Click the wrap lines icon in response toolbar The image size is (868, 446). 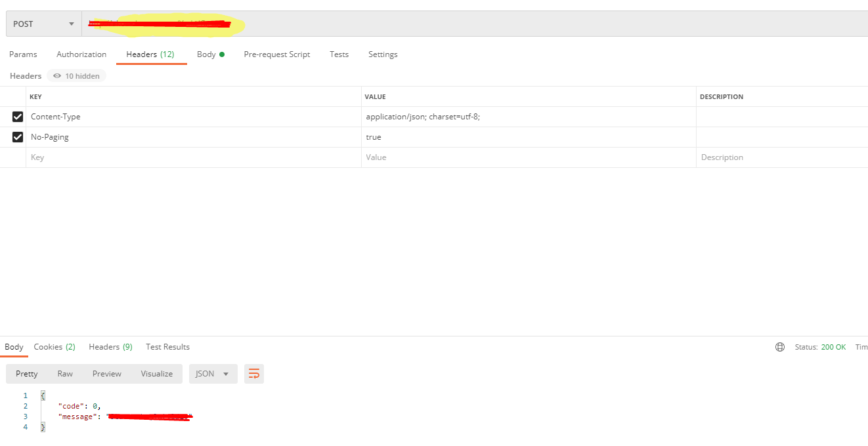(254, 374)
